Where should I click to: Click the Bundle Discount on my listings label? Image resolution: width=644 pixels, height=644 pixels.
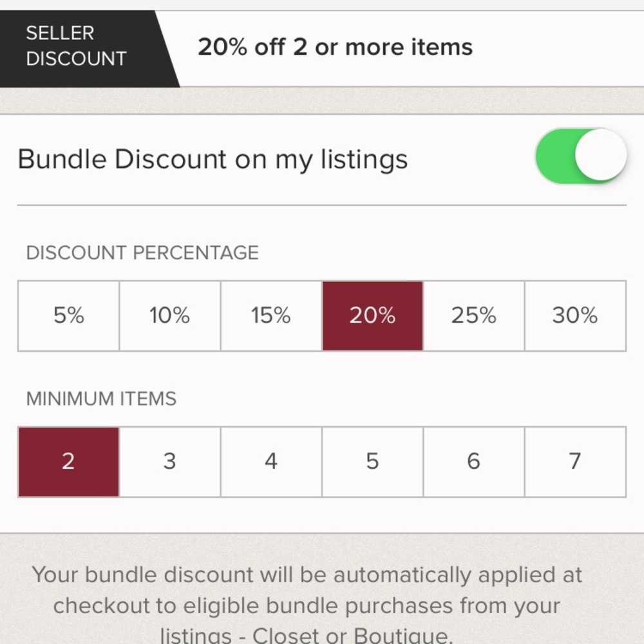[x=213, y=158]
